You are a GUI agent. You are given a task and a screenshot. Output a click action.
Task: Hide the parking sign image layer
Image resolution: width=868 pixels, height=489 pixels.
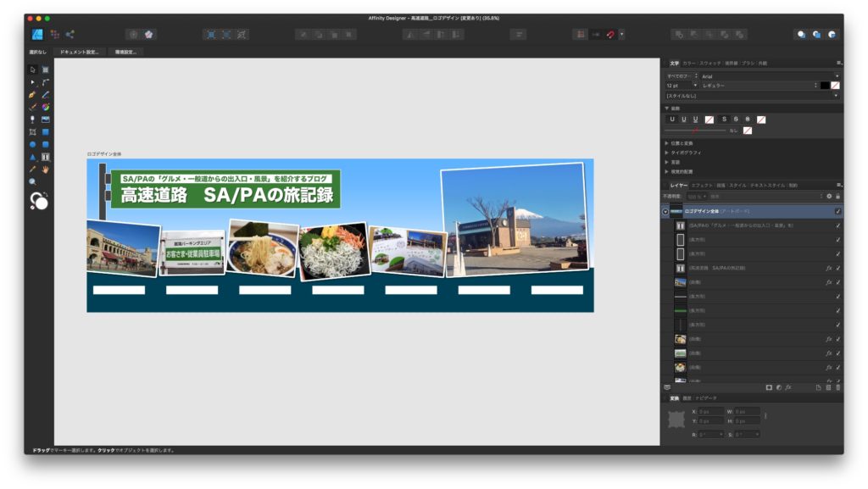pos(837,353)
